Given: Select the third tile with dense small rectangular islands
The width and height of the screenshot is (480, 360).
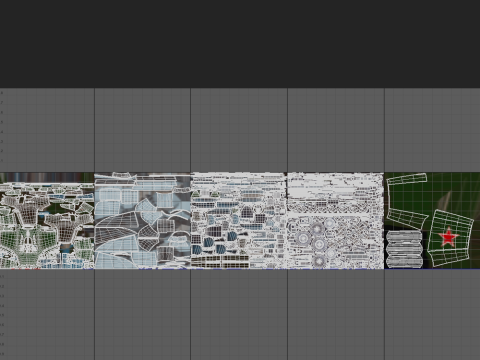Looking at the screenshot, I should pos(239,221).
